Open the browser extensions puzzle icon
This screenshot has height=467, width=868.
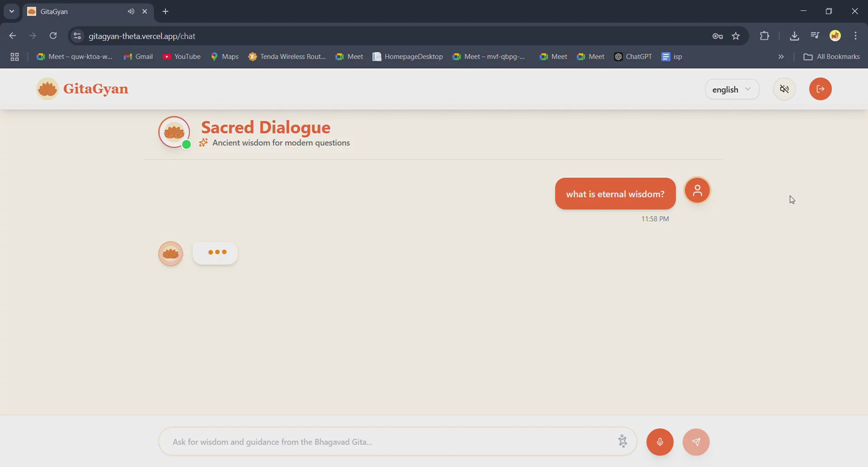click(x=764, y=36)
